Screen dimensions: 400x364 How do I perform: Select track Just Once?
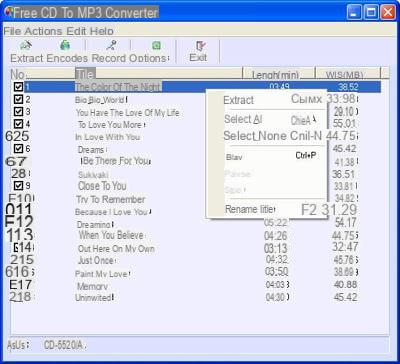tap(96, 260)
